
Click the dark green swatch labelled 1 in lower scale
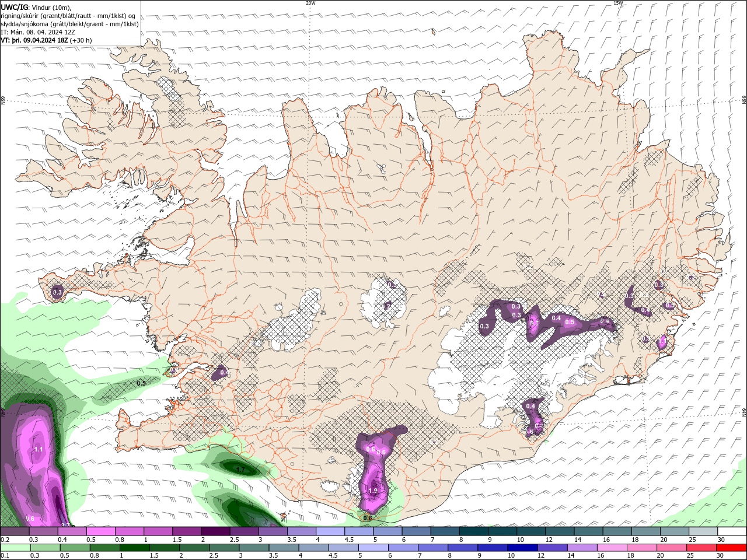tap(134, 548)
